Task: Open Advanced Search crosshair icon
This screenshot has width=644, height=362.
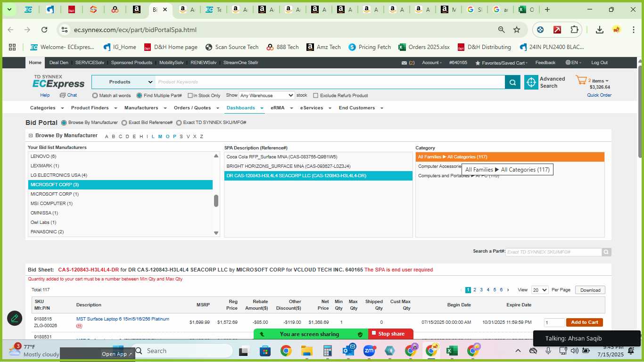Action: coord(531,82)
